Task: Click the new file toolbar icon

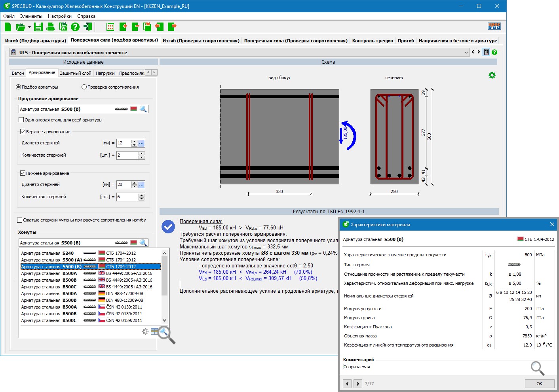Action: click(x=8, y=27)
